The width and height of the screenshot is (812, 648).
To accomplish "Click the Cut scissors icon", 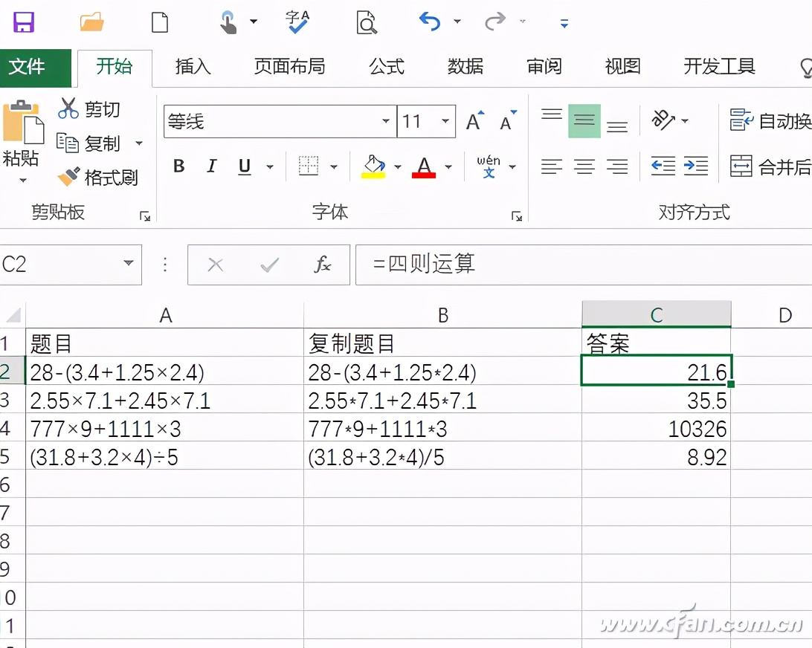I will tap(68, 108).
